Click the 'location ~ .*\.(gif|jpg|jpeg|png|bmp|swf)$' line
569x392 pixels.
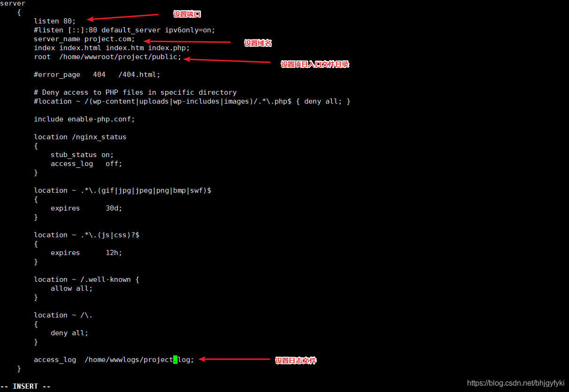tap(123, 190)
